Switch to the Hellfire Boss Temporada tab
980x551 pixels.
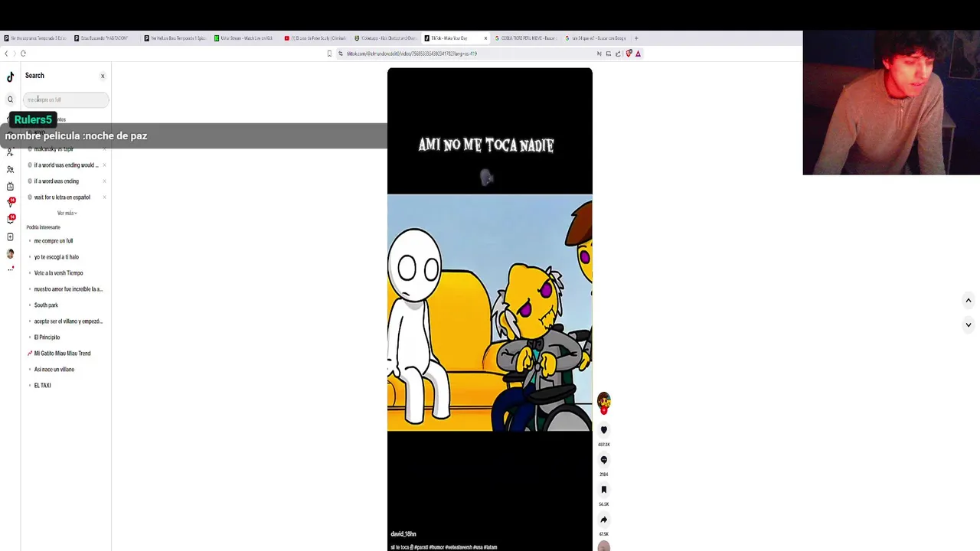click(x=175, y=38)
